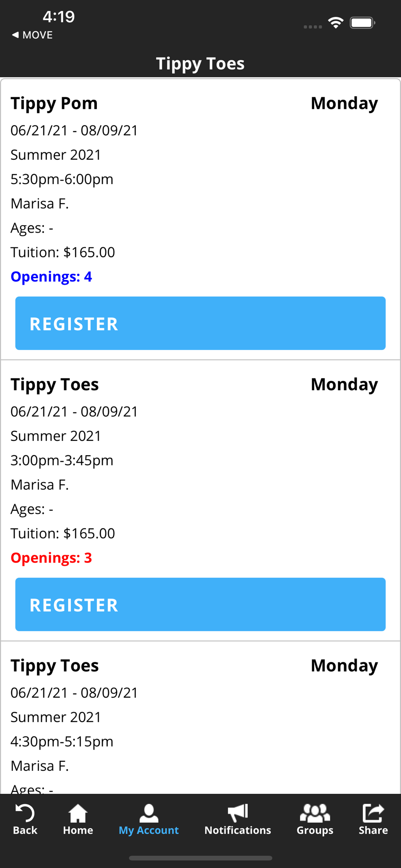Image resolution: width=401 pixels, height=868 pixels.
Task: Open My Account person icon
Action: (149, 813)
